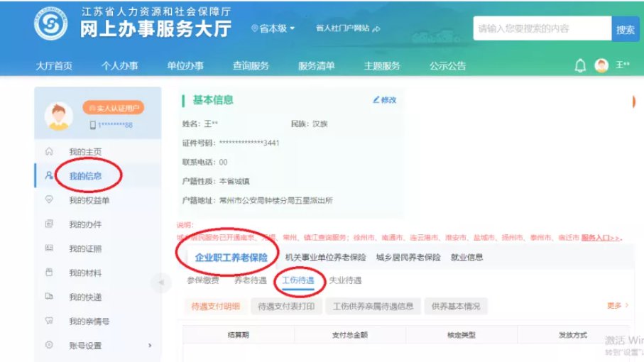Click 待遇支付表打印 button

[285, 306]
